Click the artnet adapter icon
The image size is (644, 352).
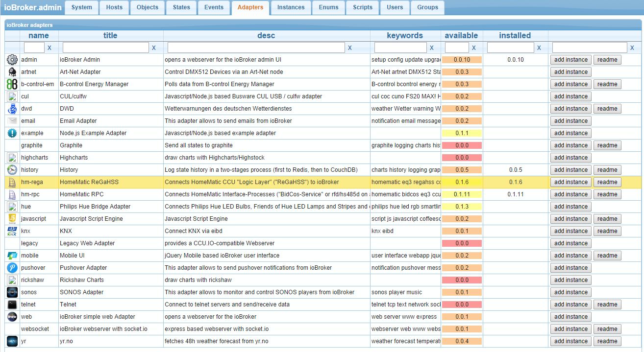tap(12, 72)
